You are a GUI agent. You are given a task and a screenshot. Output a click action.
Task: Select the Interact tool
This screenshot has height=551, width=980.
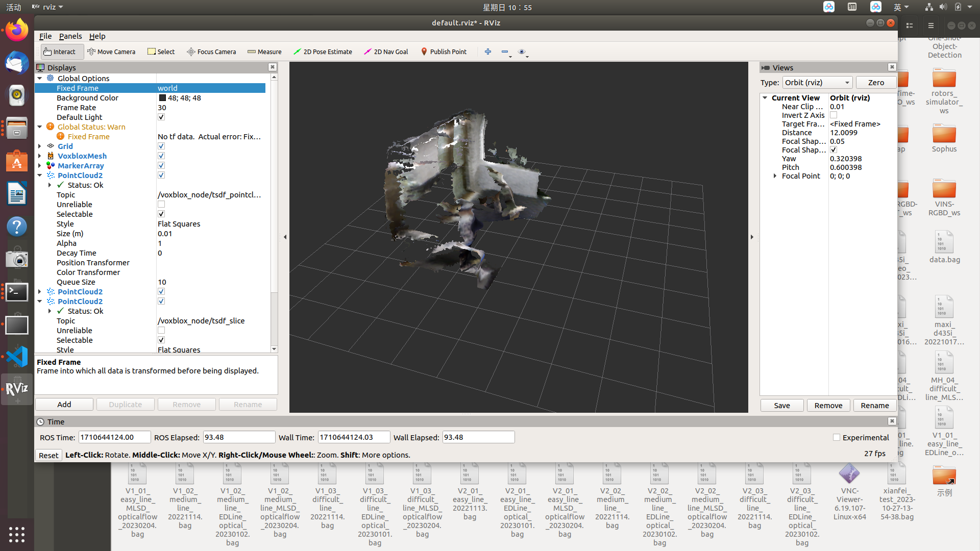pos(61,52)
